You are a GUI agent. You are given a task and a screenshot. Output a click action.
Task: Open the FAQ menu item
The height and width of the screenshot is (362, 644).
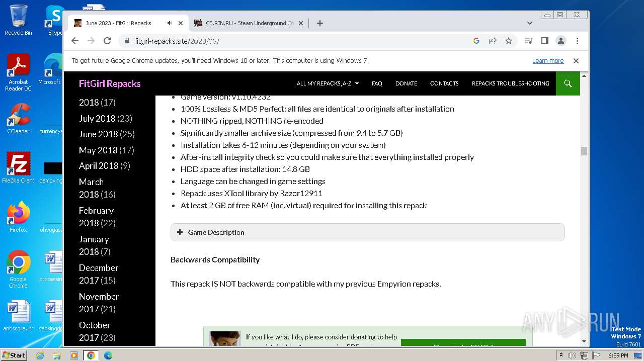click(x=377, y=83)
